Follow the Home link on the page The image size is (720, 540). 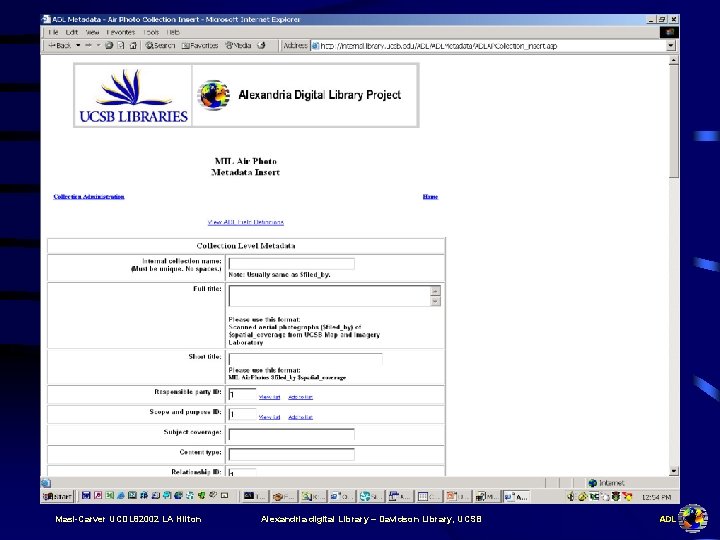(x=430, y=197)
